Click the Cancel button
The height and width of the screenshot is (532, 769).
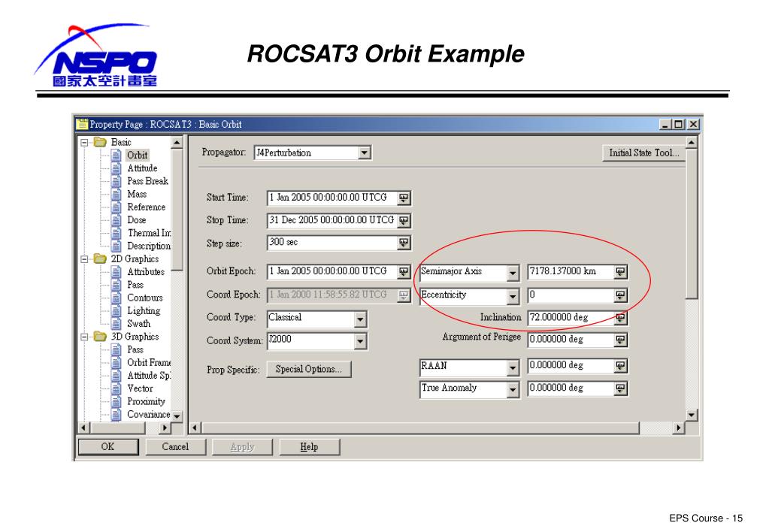(175, 446)
